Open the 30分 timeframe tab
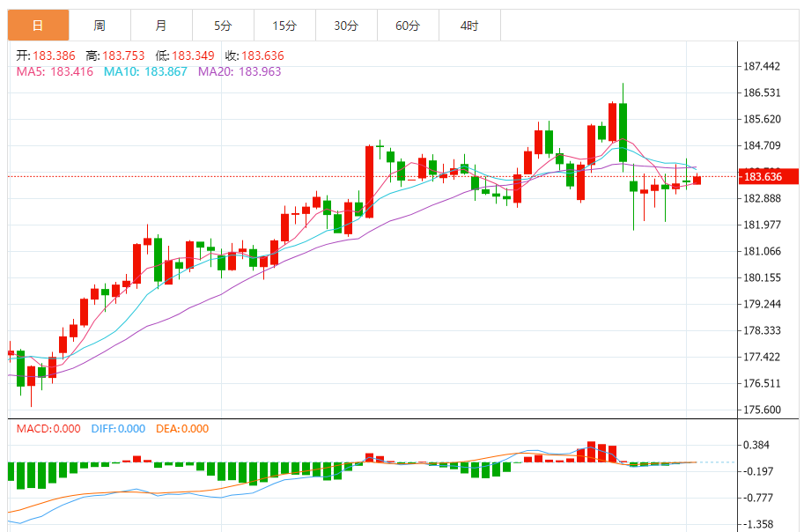 [x=346, y=26]
